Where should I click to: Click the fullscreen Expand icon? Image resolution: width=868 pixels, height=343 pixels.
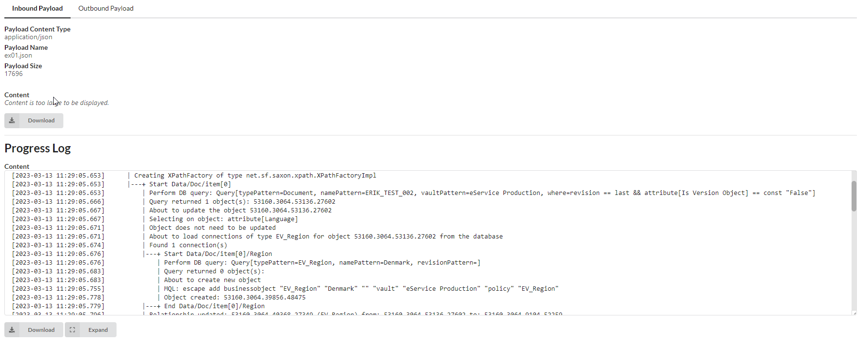[73, 330]
